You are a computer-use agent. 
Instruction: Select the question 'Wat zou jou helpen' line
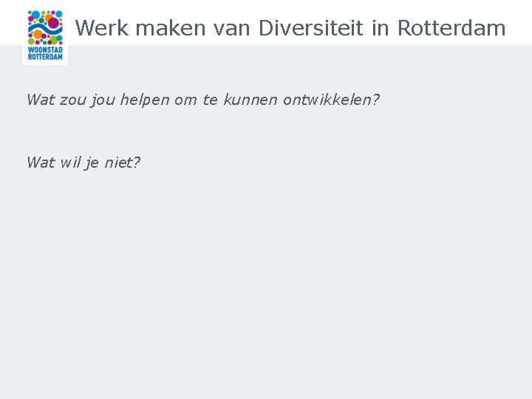202,100
